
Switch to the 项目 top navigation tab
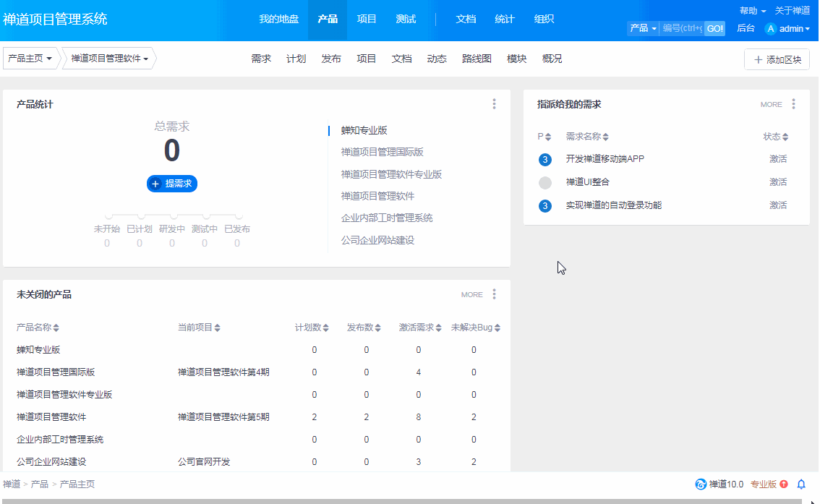(x=367, y=20)
